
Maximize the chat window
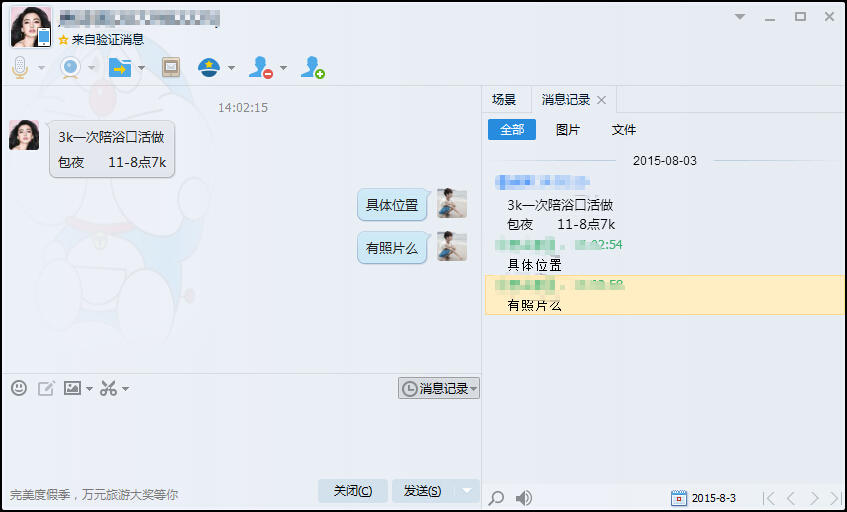tap(800, 17)
